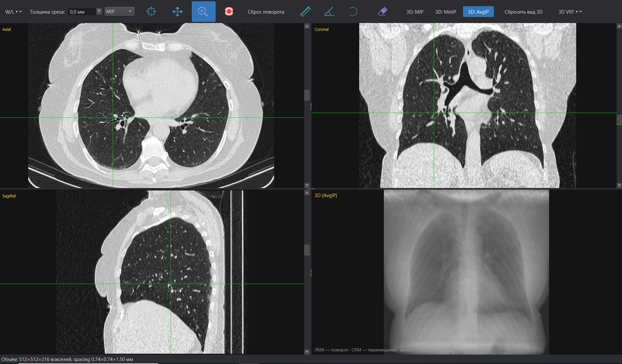Switch 3D view to MIP mode
This screenshot has height=364, width=622.
point(415,12)
